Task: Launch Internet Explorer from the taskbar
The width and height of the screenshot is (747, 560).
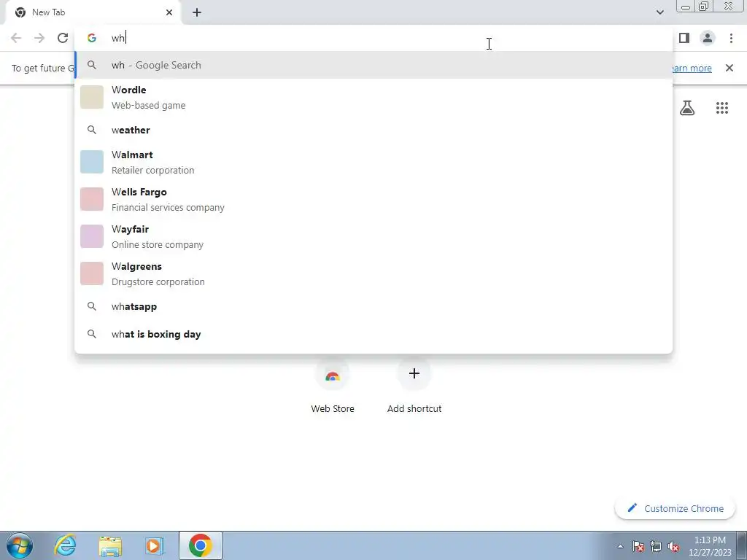Action: tap(65, 545)
